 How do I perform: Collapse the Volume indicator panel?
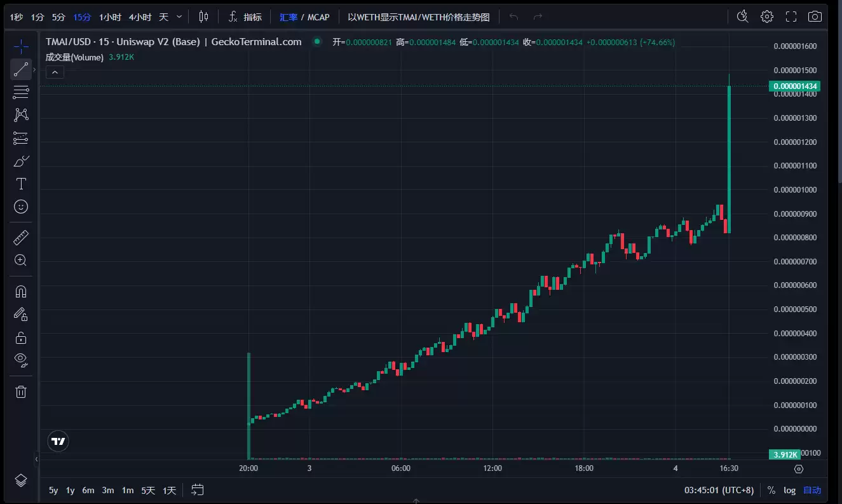click(x=55, y=72)
